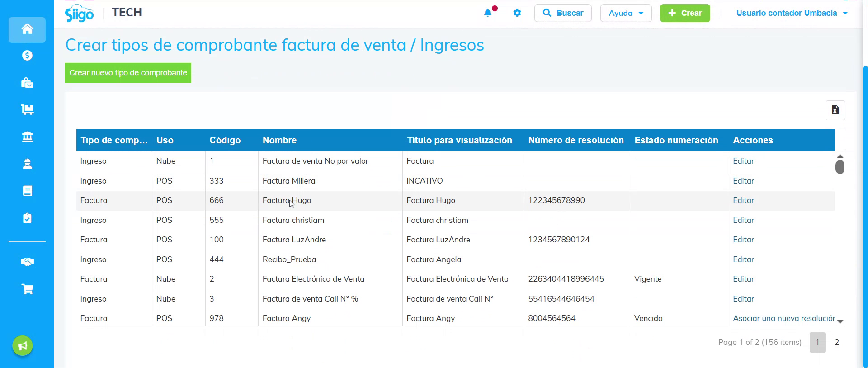
Task: Edit the Factura LuzAndre row
Action: click(743, 240)
